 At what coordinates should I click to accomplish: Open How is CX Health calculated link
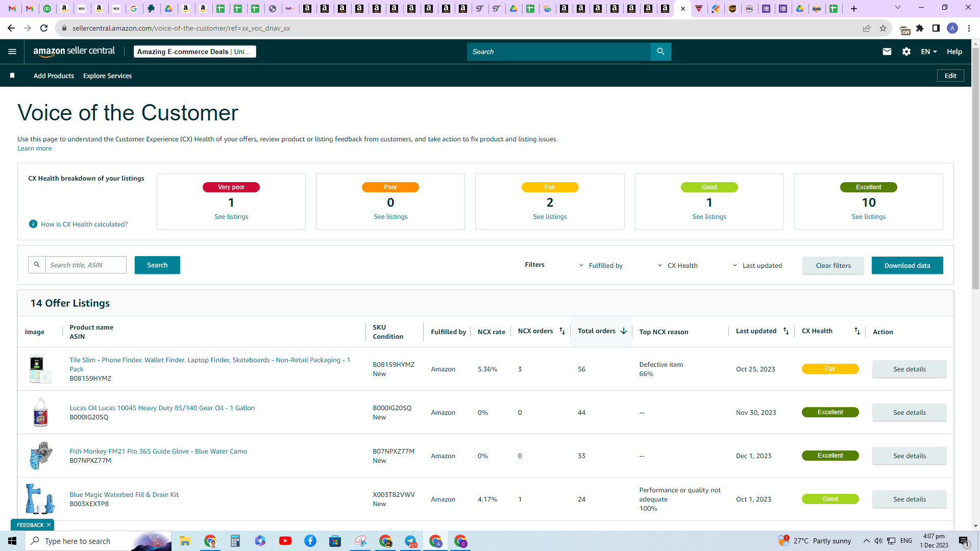click(x=84, y=224)
